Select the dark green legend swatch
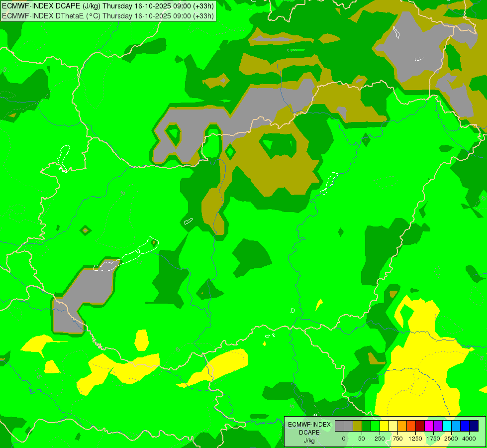Image resolution: width=487 pixels, height=448 pixels. click(366, 426)
